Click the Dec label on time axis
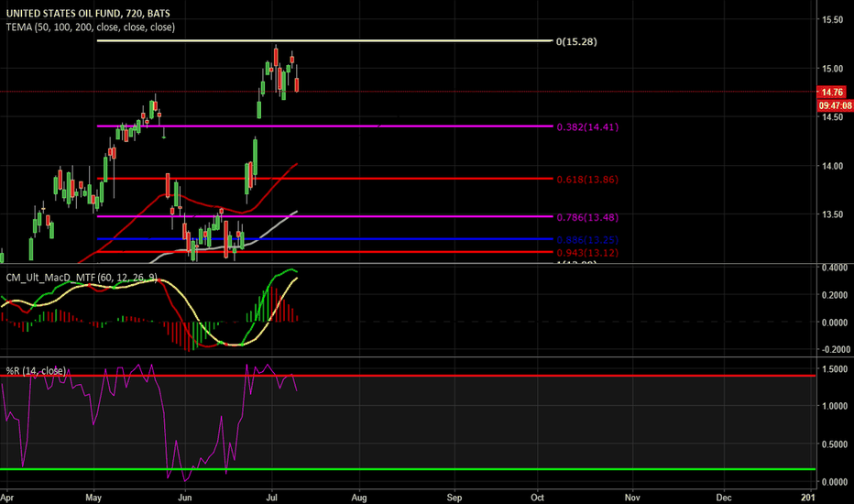854x504 pixels. tap(724, 498)
